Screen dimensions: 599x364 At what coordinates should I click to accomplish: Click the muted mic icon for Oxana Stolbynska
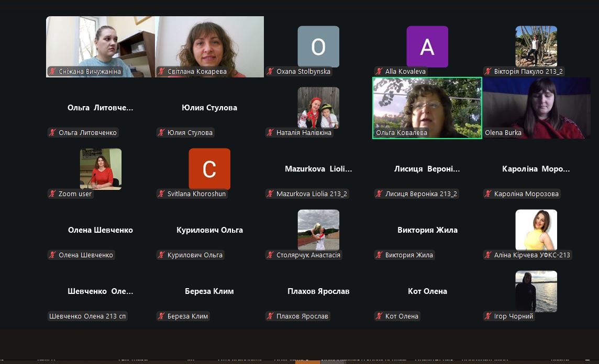(x=270, y=72)
